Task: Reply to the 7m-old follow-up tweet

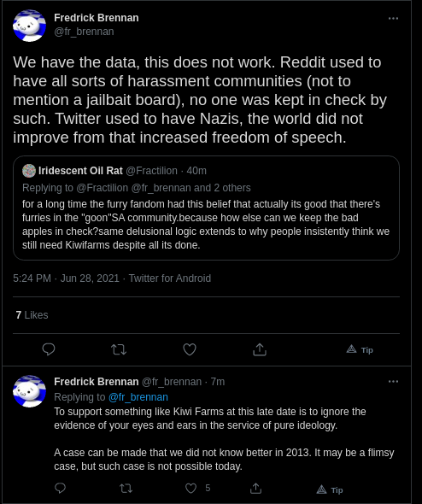Action: 60,489
